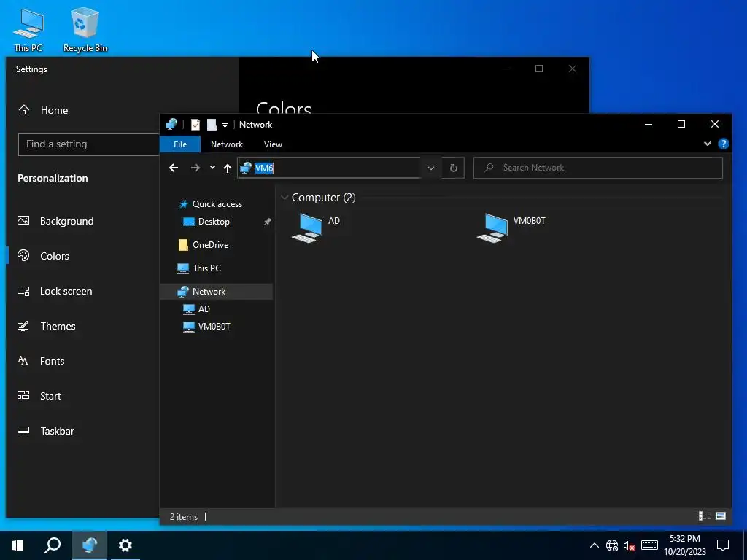
Task: Close the Network Explorer window
Action: 715,124
